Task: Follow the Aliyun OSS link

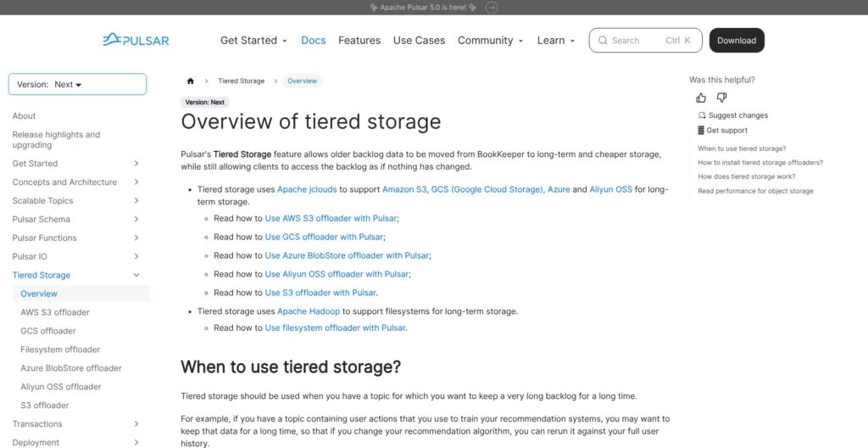Action: [610, 189]
